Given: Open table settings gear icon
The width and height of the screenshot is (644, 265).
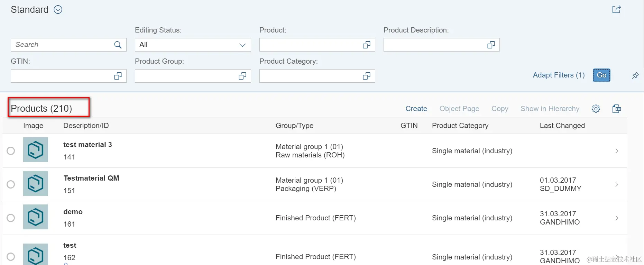Looking at the screenshot, I should [x=596, y=109].
